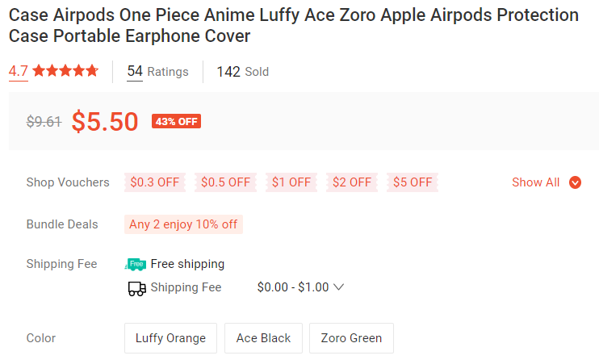Viewport: 599px width, 364px height.
Task: Claim the $0.3 OFF voucher
Action: [x=155, y=182]
